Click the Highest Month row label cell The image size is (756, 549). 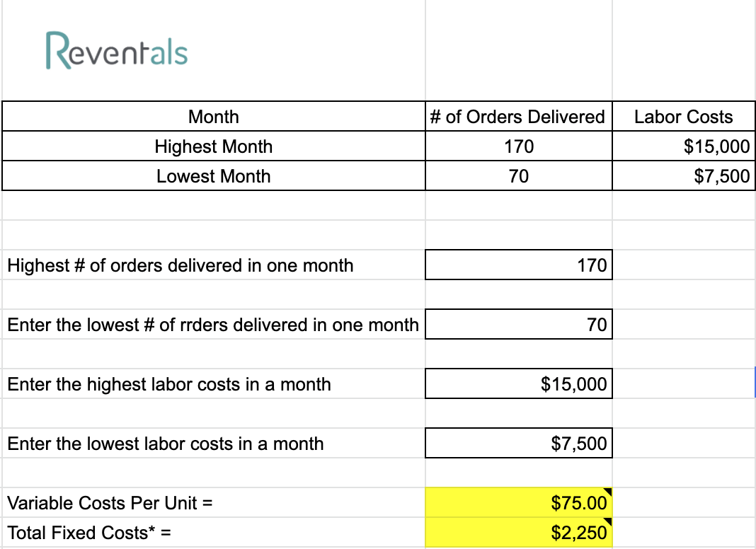tap(213, 146)
